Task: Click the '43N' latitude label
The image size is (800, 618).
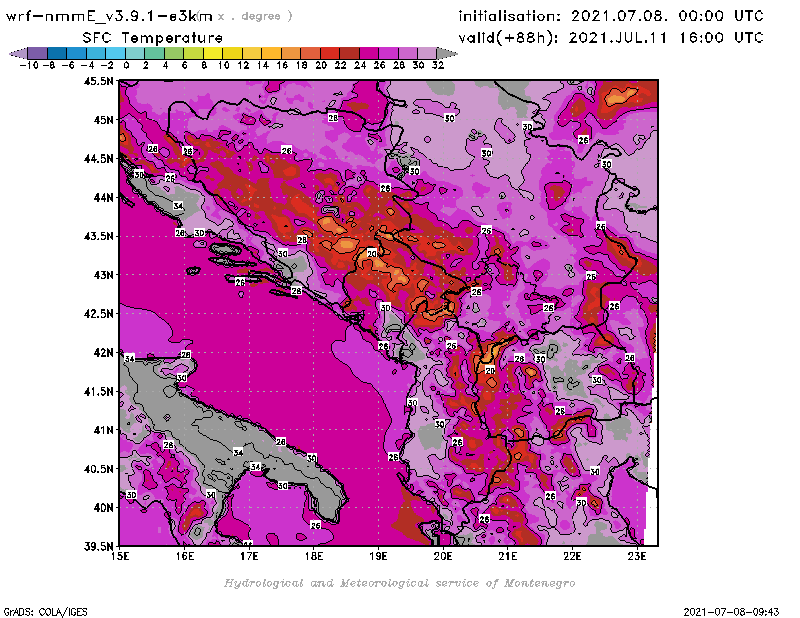Action: click(104, 275)
